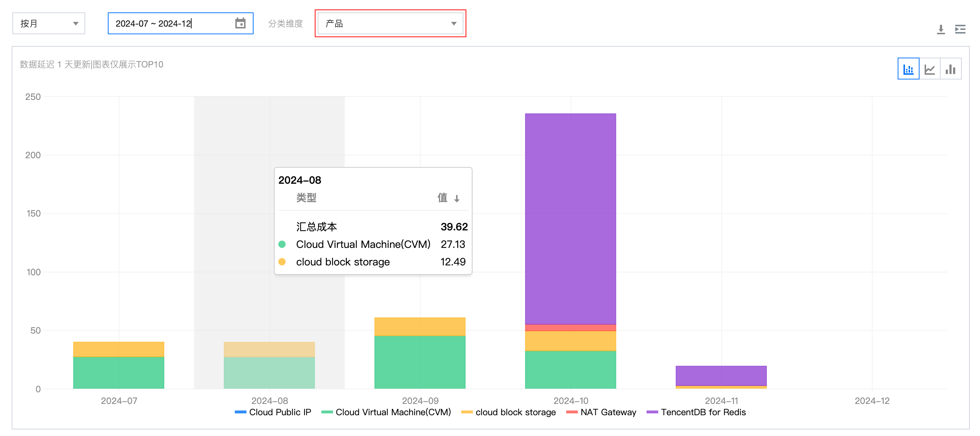Switch to plain bar chart view
980x436 pixels.
click(950, 69)
